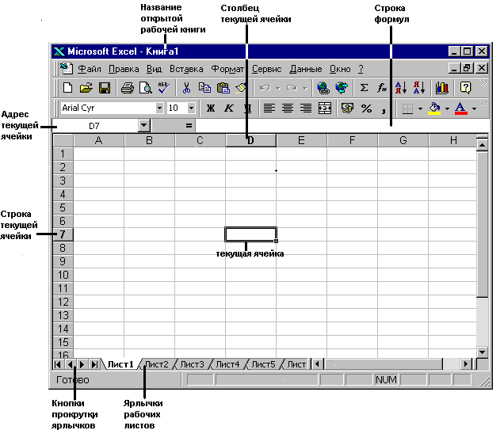
Task: Toggle Italic (К) formatting
Action: [228, 108]
